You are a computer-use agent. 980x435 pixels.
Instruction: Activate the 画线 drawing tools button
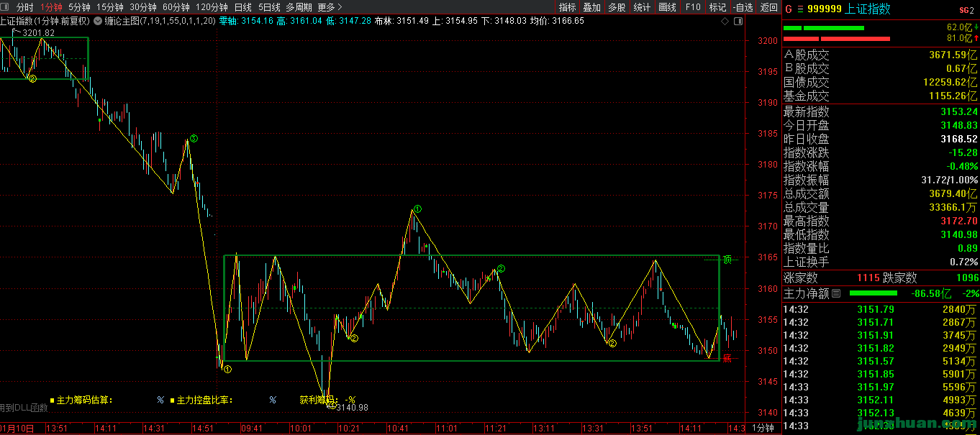pos(668,7)
